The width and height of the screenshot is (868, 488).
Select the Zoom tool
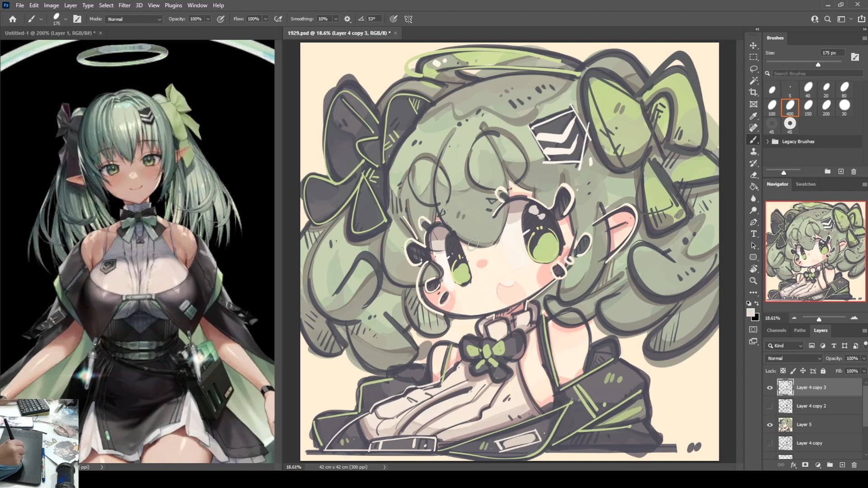(753, 281)
